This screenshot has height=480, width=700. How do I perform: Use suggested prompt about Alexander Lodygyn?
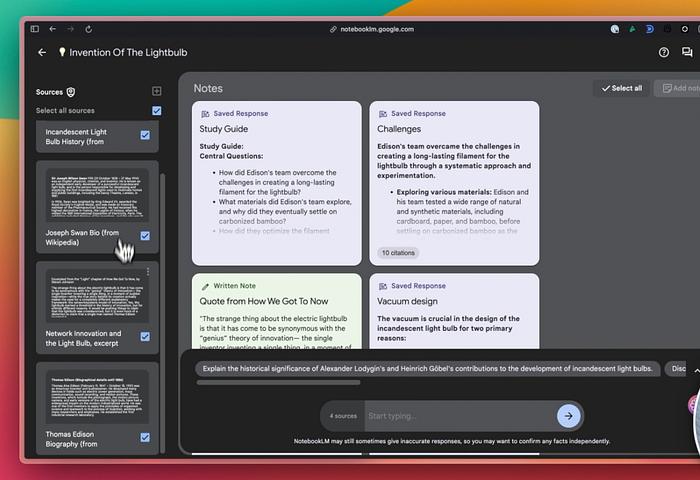(428, 369)
